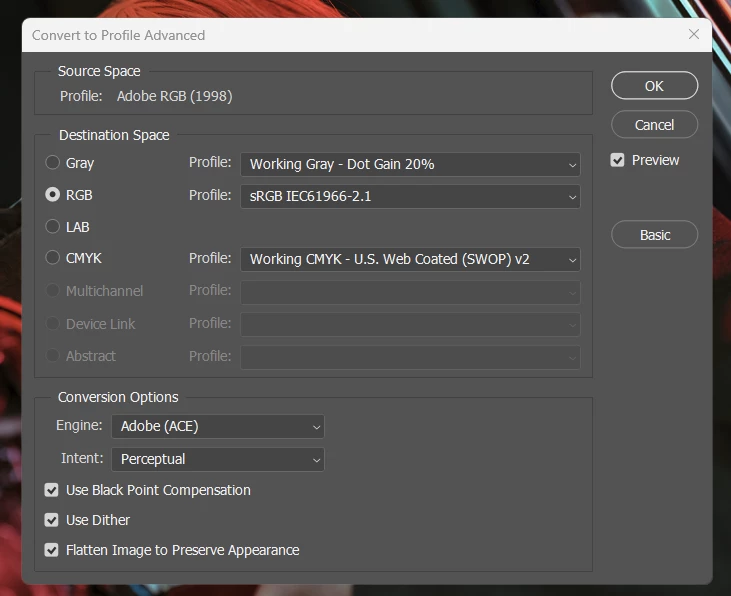Viewport: 731px width, 596px height.
Task: Close the Convert to Profile Advanced dialog
Action: click(694, 34)
